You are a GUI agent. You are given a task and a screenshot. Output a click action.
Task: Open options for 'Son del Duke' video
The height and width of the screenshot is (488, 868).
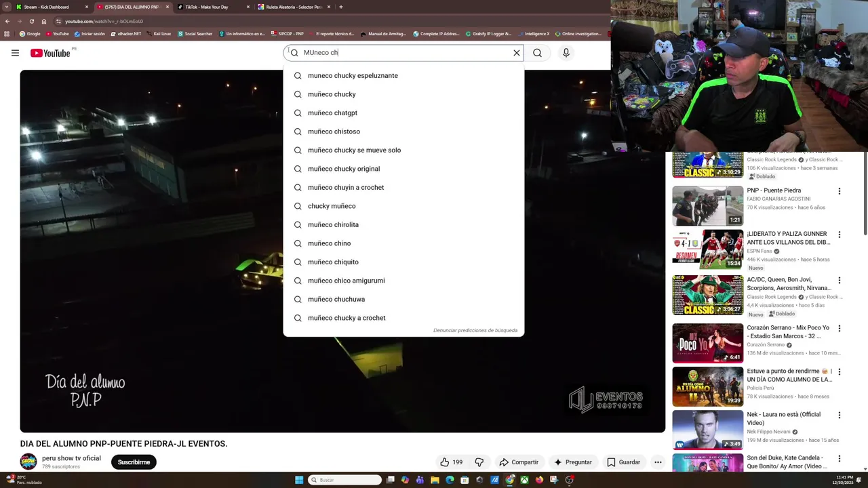(x=839, y=458)
